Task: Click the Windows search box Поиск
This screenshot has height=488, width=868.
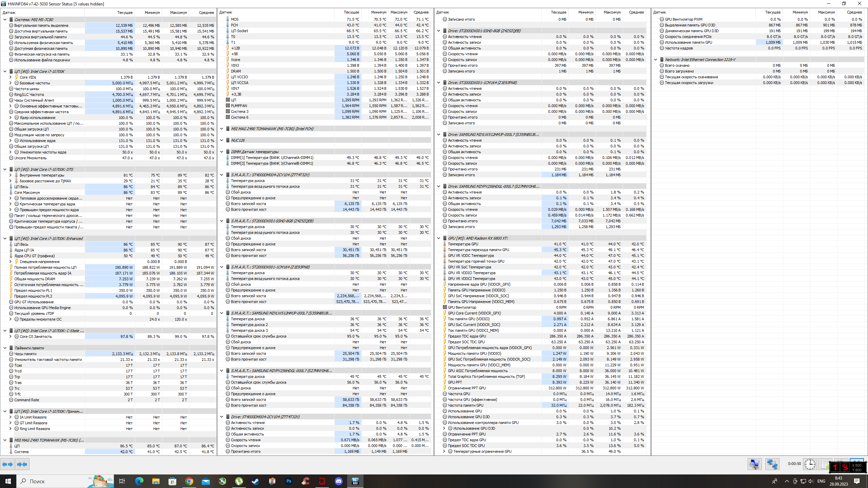Action: pos(37,481)
